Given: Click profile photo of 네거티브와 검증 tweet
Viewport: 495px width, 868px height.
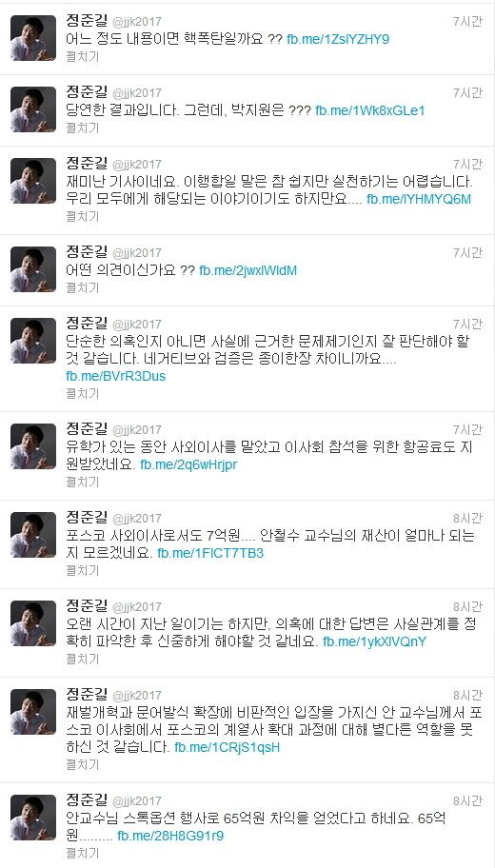Looking at the screenshot, I should tap(33, 341).
